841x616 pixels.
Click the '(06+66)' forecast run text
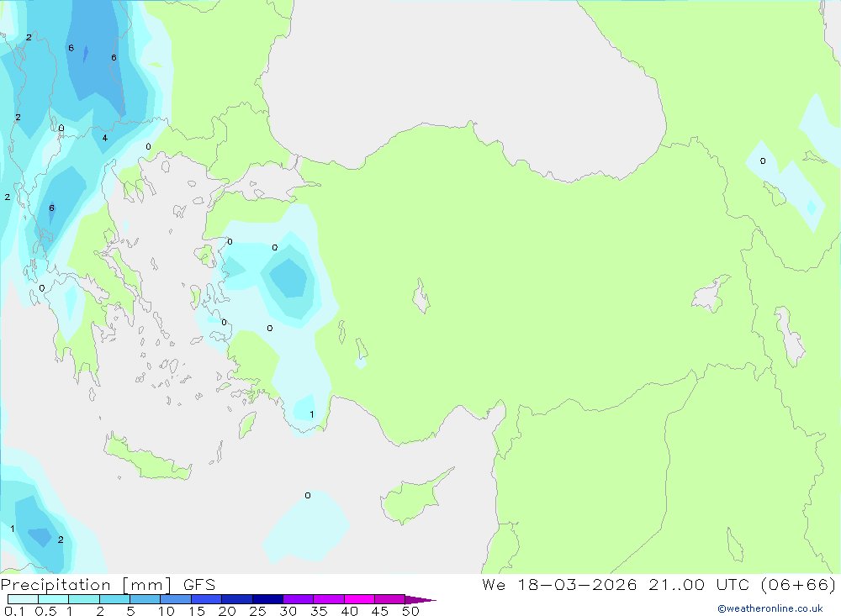(798, 585)
